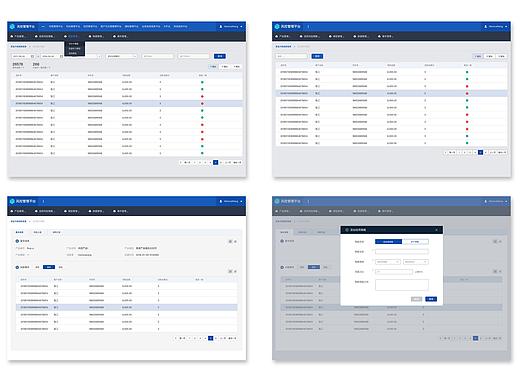Choose third entry of open submenu, top-left mockup
The width and height of the screenshot is (520, 390).
click(x=73, y=53)
